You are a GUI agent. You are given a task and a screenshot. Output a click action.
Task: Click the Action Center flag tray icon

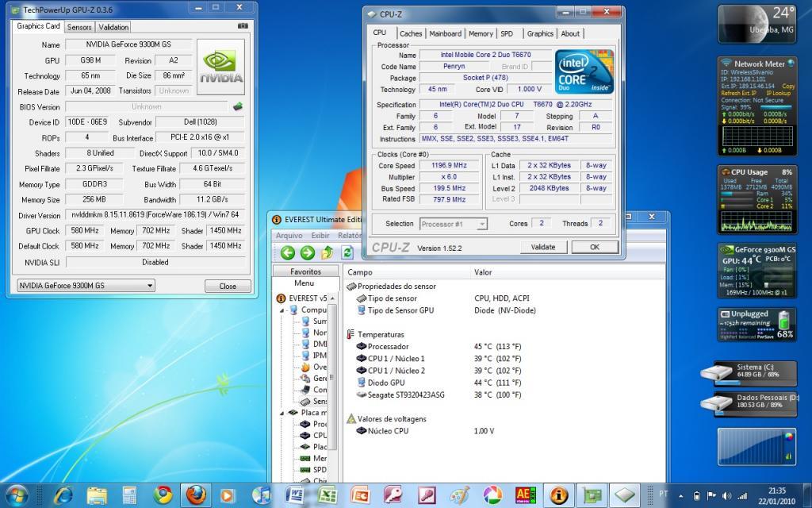(711, 496)
